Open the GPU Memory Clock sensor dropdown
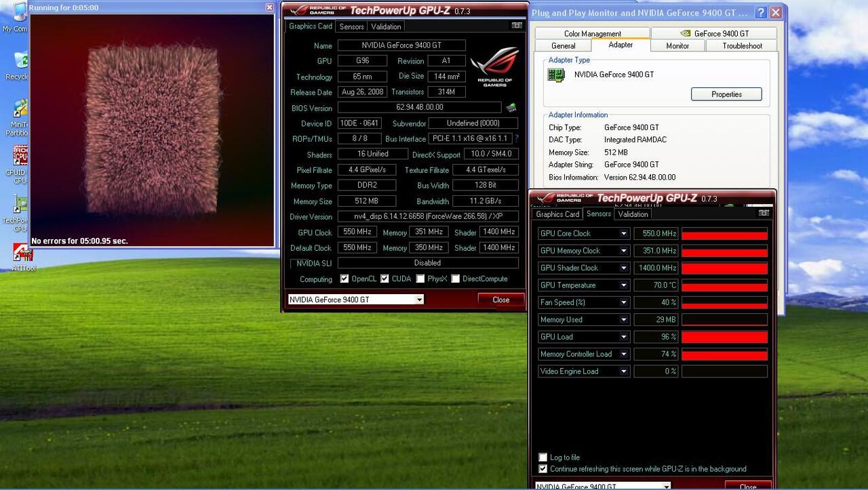 624,251
